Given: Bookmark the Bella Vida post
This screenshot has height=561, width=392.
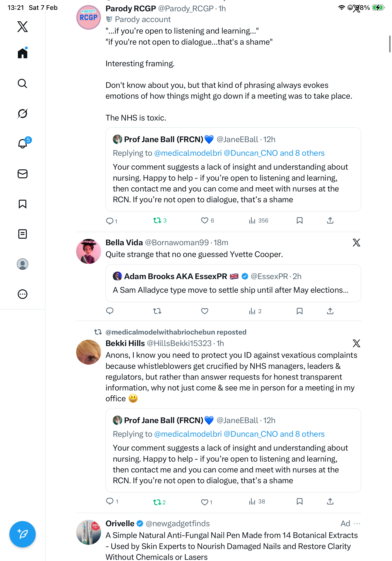Looking at the screenshot, I should click(299, 311).
